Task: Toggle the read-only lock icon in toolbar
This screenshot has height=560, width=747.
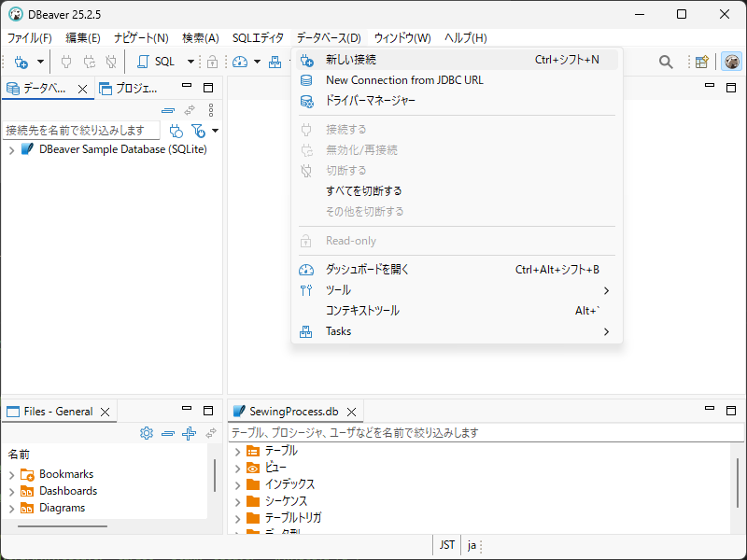Action: click(213, 62)
